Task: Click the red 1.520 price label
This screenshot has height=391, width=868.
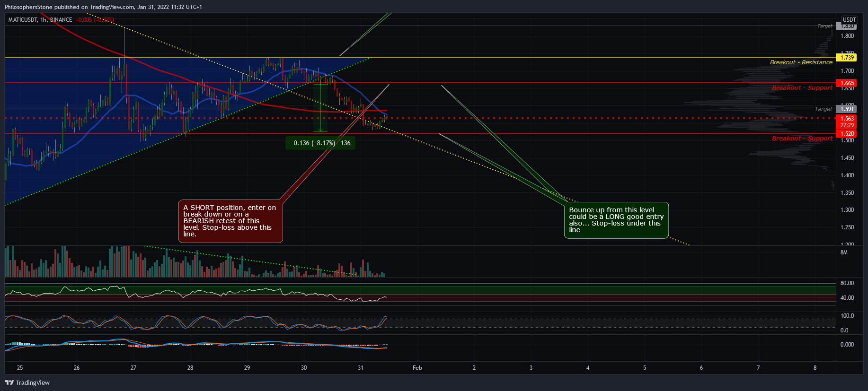Action: coord(847,134)
